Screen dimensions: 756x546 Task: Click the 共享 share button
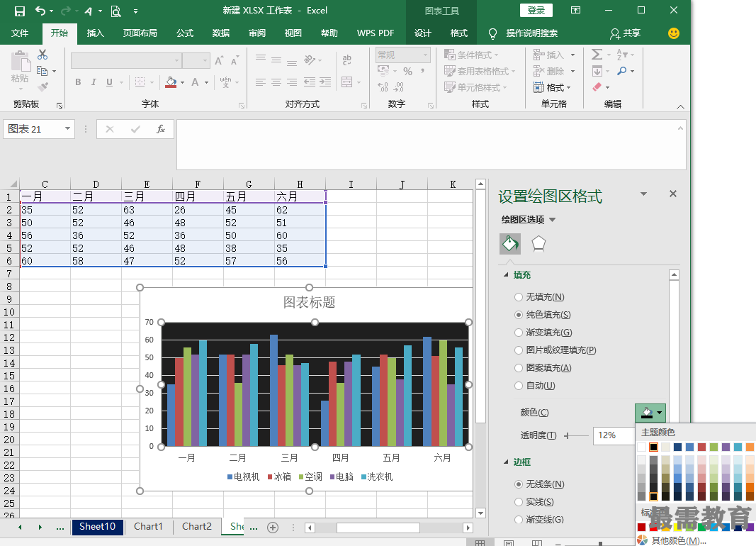[626, 33]
